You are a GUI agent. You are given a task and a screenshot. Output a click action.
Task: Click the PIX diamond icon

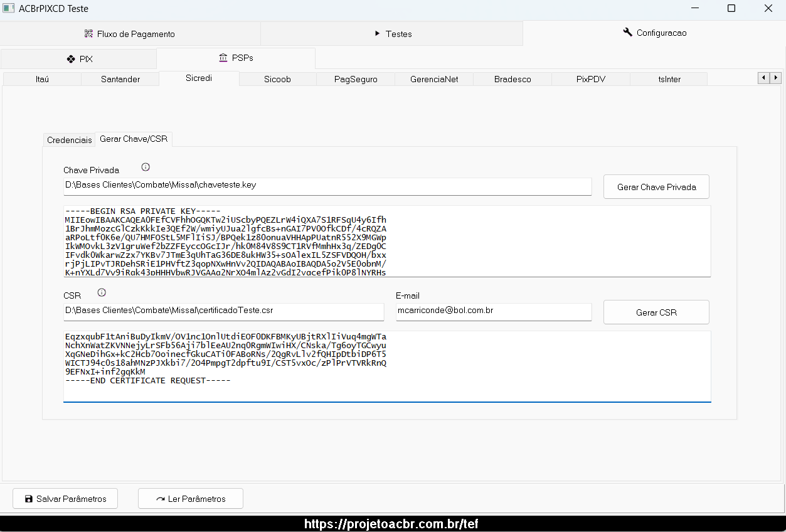click(71, 59)
